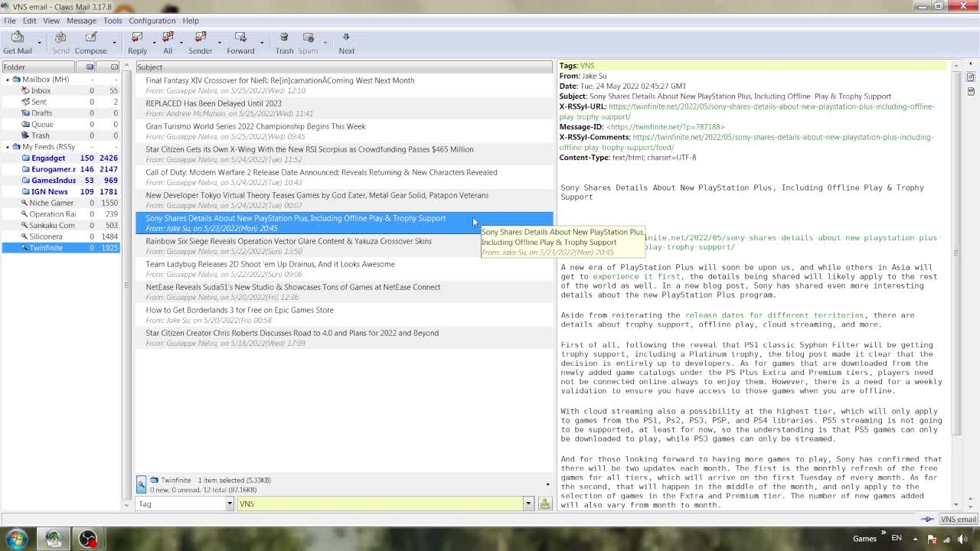Open 'How to Get Borderlands 3' message
The width and height of the screenshot is (980, 551).
344,315
